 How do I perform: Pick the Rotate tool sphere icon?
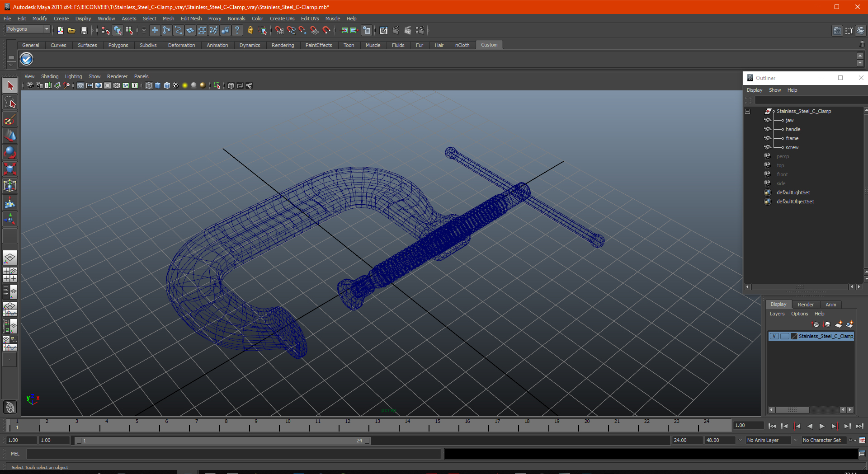click(10, 153)
